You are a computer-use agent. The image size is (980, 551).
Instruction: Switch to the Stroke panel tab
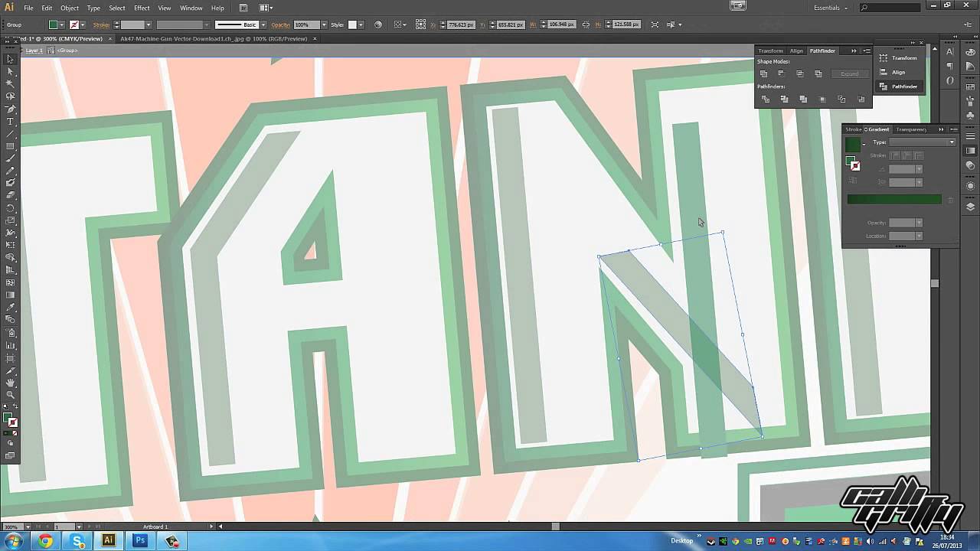(x=853, y=129)
